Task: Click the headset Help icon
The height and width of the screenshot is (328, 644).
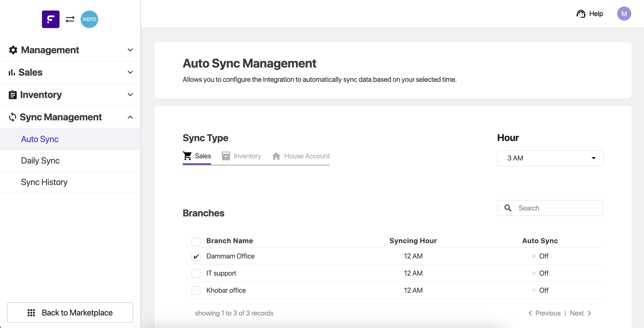Action: coord(581,14)
